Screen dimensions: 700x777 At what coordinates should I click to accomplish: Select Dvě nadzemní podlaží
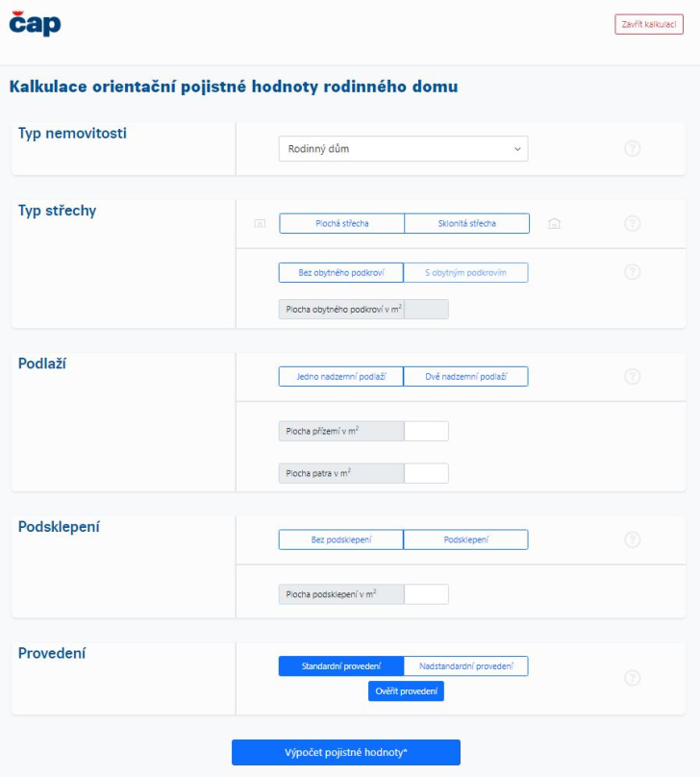coord(466,376)
